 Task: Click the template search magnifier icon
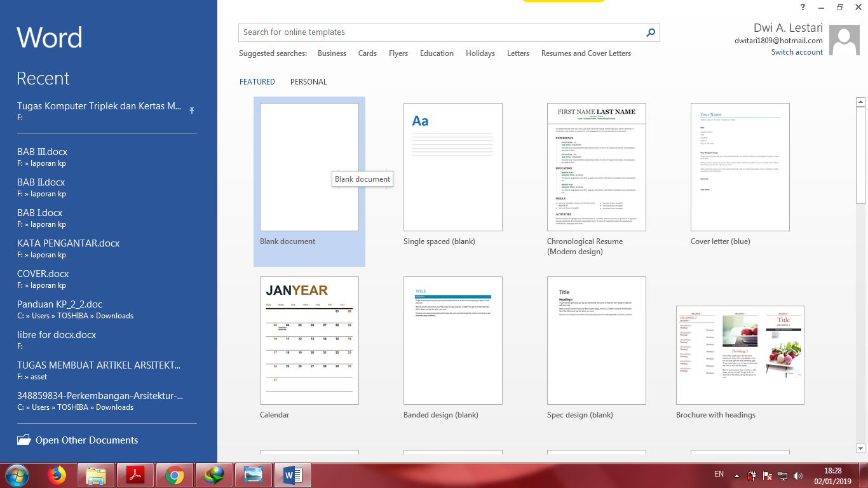649,32
